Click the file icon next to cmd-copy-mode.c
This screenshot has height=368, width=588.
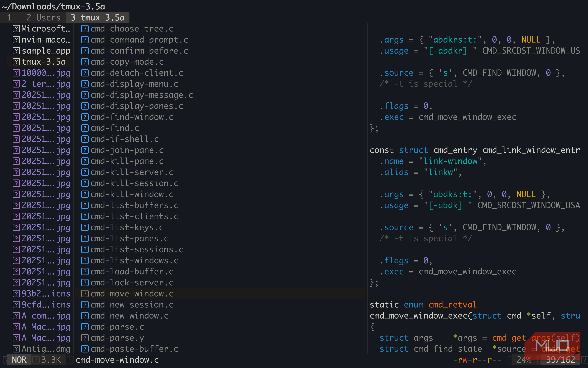(x=85, y=62)
